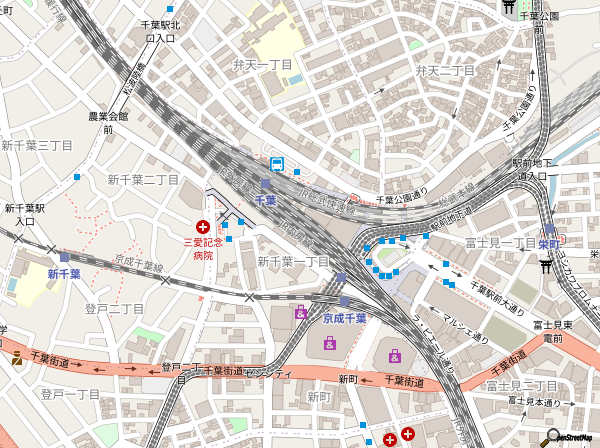600x448 pixels.
Task: Select the 栄町 station marker
Action: click(549, 229)
